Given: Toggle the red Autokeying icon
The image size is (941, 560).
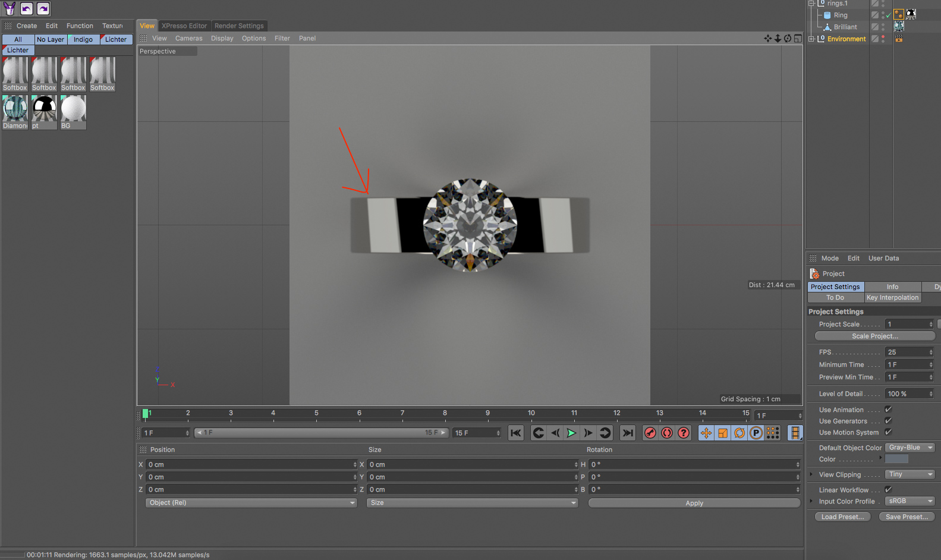Looking at the screenshot, I should coord(667,433).
